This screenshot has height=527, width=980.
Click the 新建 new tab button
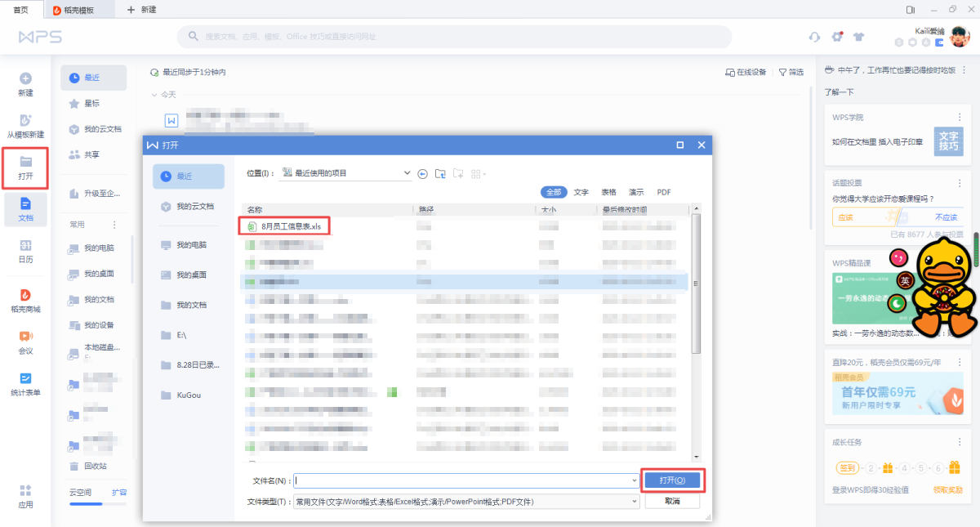point(141,9)
